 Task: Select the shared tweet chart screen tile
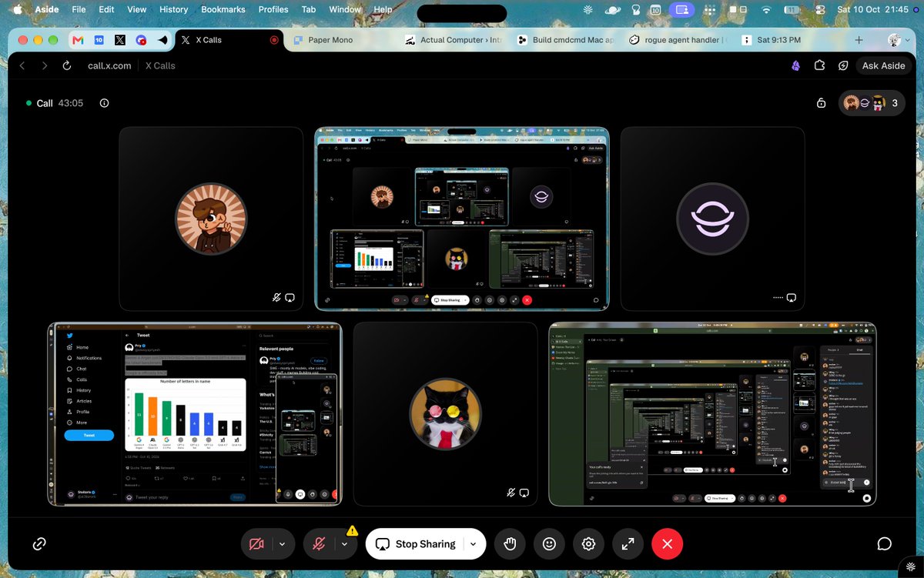tap(195, 414)
